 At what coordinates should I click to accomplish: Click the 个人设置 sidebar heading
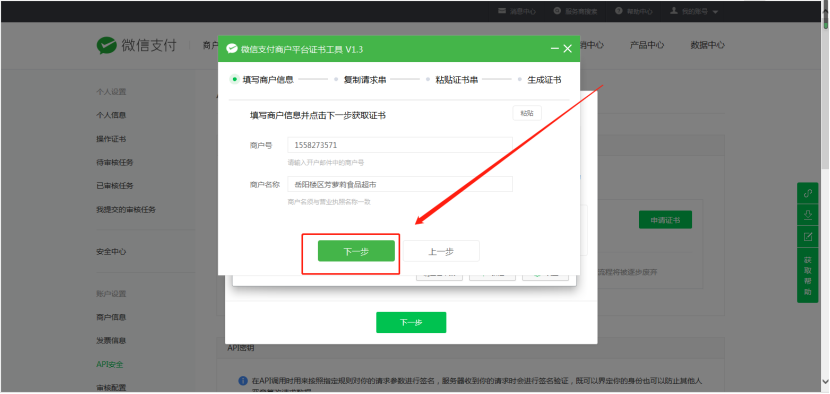click(x=111, y=92)
